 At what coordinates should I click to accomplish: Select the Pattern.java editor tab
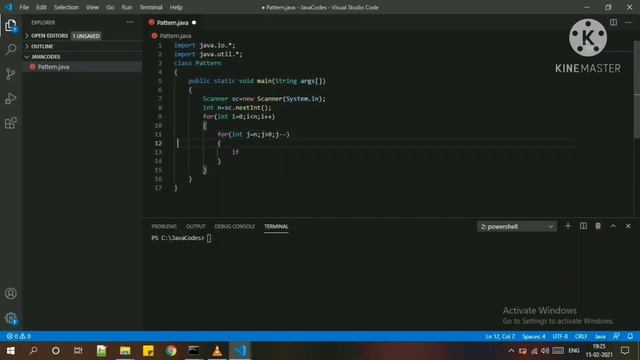(172, 22)
